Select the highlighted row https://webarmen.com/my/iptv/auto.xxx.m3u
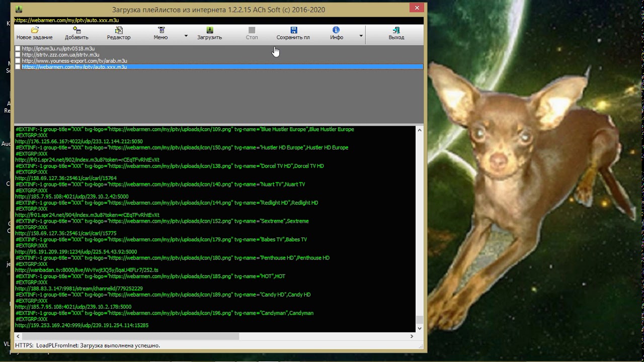The height and width of the screenshot is (362, 644). tap(219, 67)
